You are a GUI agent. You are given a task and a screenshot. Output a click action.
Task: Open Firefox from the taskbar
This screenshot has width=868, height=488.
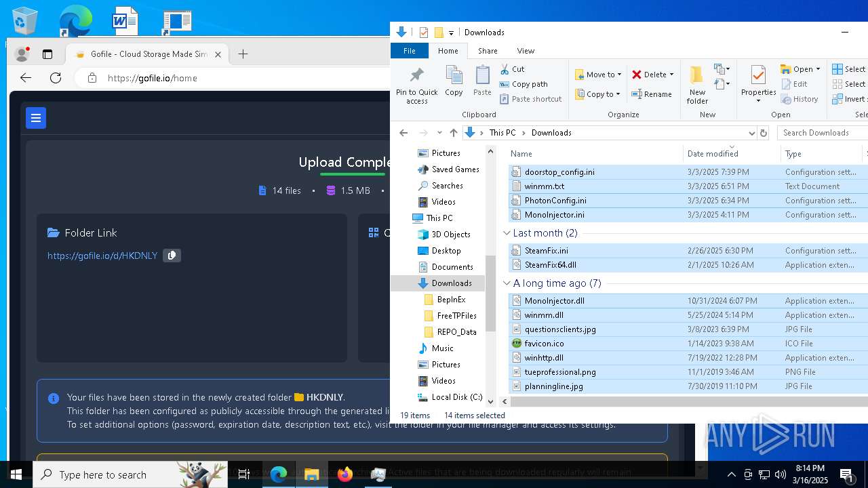point(345,474)
